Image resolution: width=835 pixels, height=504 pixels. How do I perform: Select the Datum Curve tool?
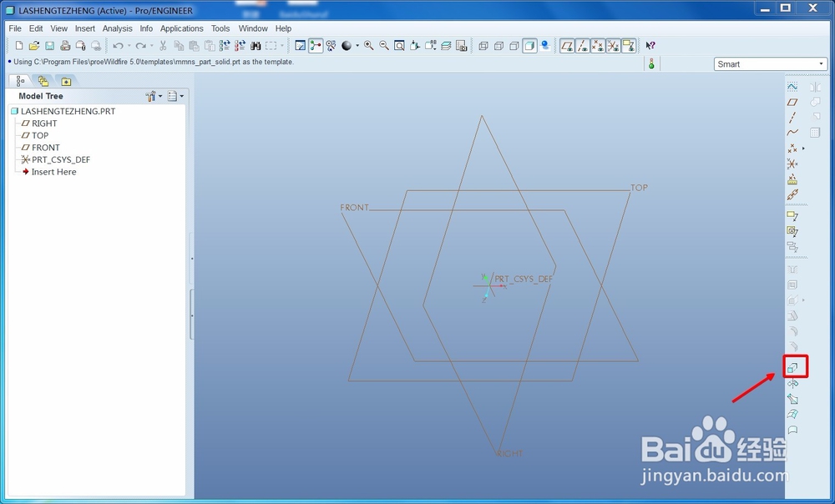792,133
